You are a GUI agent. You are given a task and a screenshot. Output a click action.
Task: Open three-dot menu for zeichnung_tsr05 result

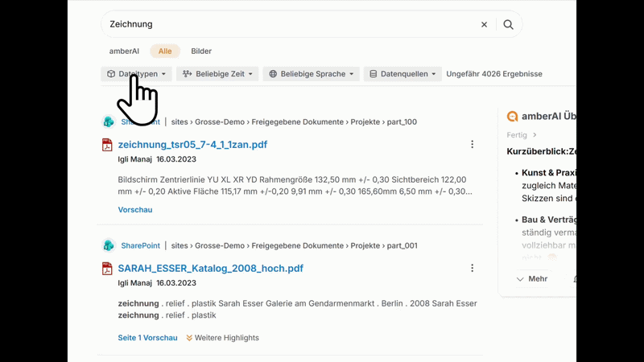(472, 145)
